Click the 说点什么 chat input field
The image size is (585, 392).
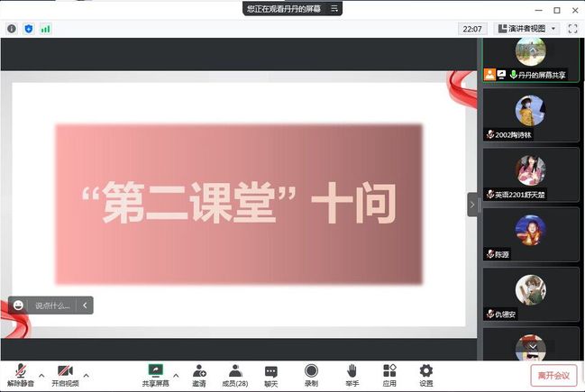[x=52, y=305]
